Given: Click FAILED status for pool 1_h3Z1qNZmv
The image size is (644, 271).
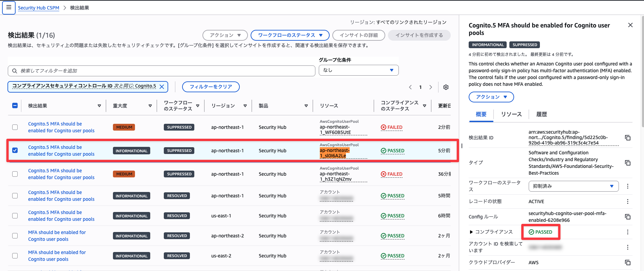Looking at the screenshot, I should pos(392,174).
